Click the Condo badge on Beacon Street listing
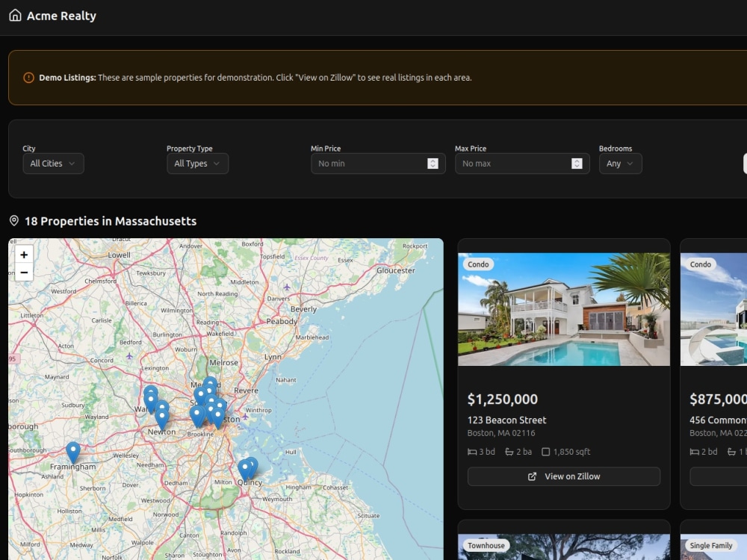This screenshot has width=747, height=560. [x=478, y=264]
